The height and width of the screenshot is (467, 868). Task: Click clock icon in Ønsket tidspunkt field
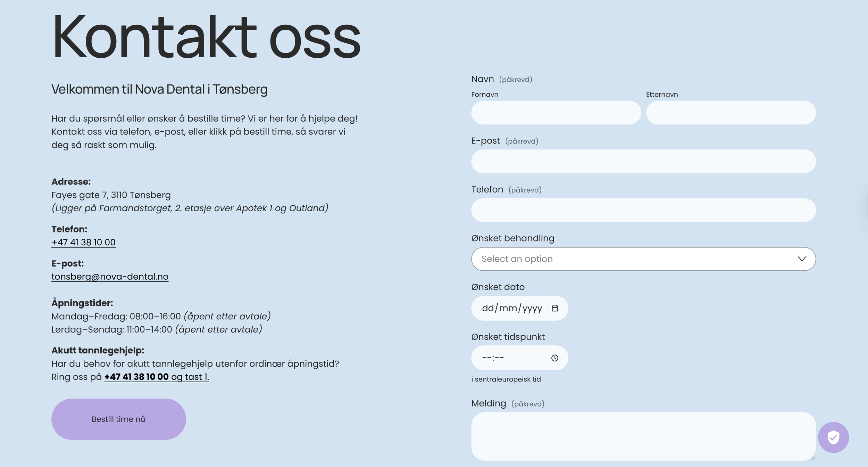pos(554,358)
